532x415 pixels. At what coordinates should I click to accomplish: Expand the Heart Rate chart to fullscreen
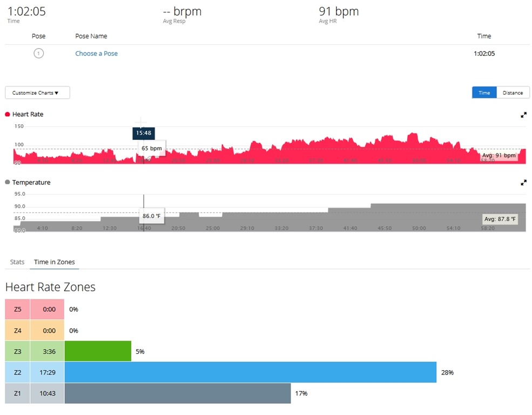(x=523, y=115)
